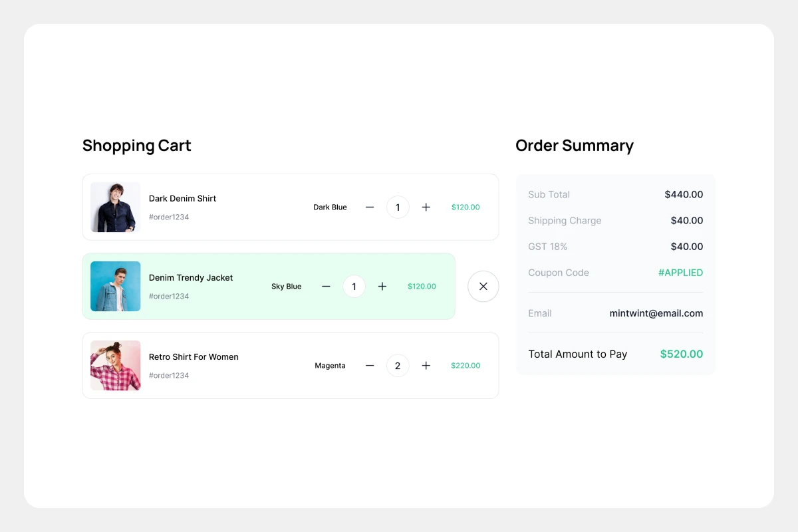The height and width of the screenshot is (532, 798).
Task: Click the Denim Trendy Jacket product name
Action: pos(191,278)
